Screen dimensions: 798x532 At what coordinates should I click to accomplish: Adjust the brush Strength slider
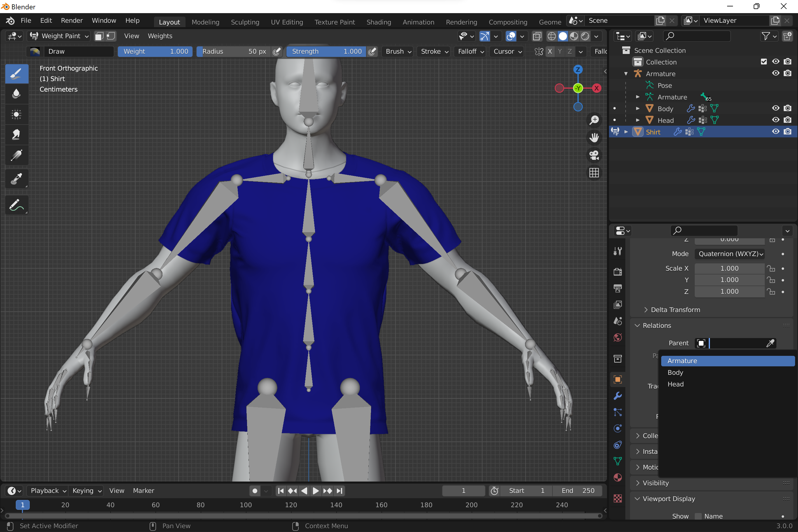point(326,52)
